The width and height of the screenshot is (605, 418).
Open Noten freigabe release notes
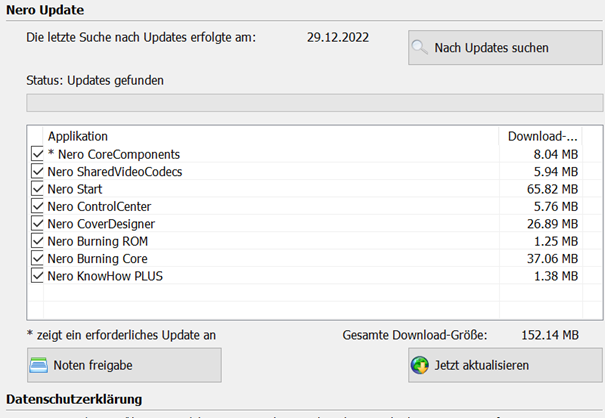click(124, 365)
